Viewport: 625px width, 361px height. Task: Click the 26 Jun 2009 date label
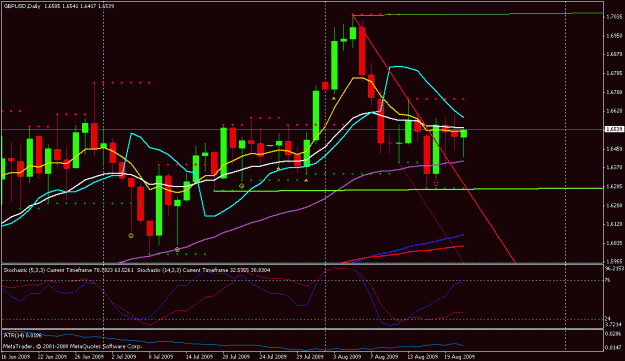click(x=89, y=357)
